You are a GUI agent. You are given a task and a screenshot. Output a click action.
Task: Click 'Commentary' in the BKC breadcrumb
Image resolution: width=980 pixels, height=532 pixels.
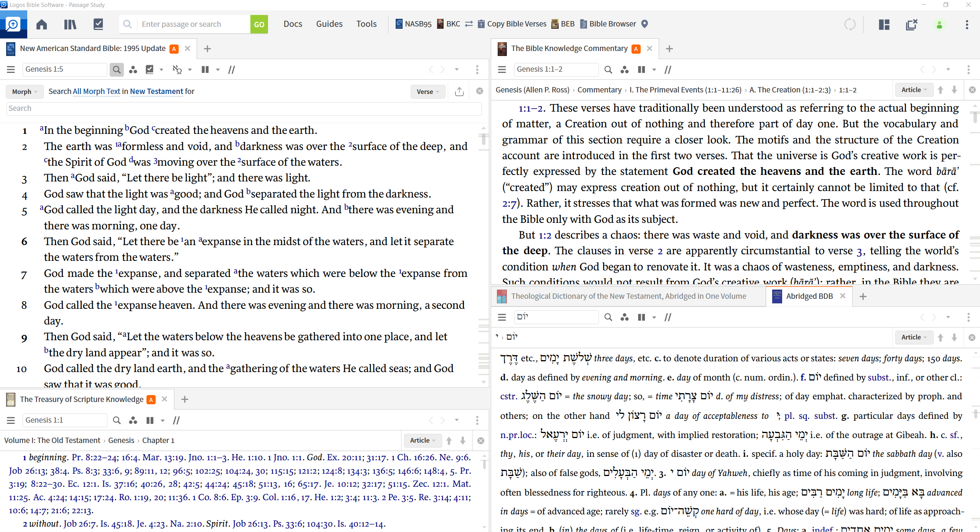click(x=599, y=90)
